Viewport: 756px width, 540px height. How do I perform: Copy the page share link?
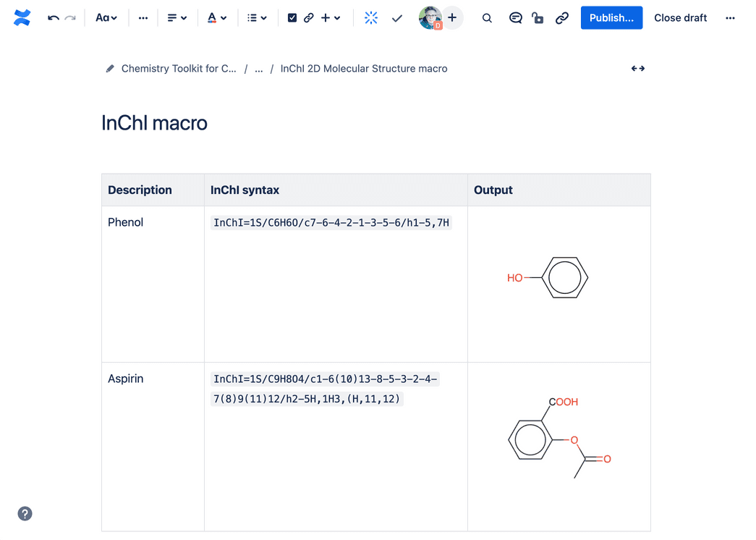click(562, 17)
